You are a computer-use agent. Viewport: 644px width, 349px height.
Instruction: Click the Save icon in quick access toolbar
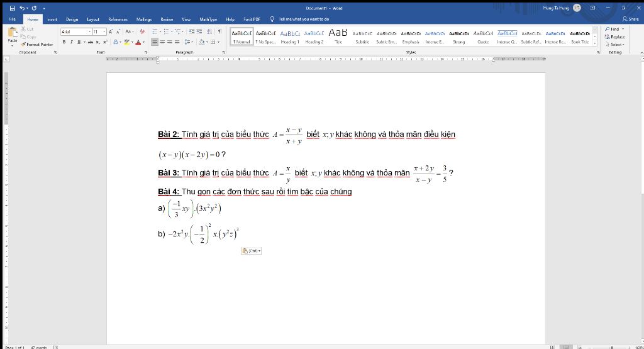(x=13, y=8)
